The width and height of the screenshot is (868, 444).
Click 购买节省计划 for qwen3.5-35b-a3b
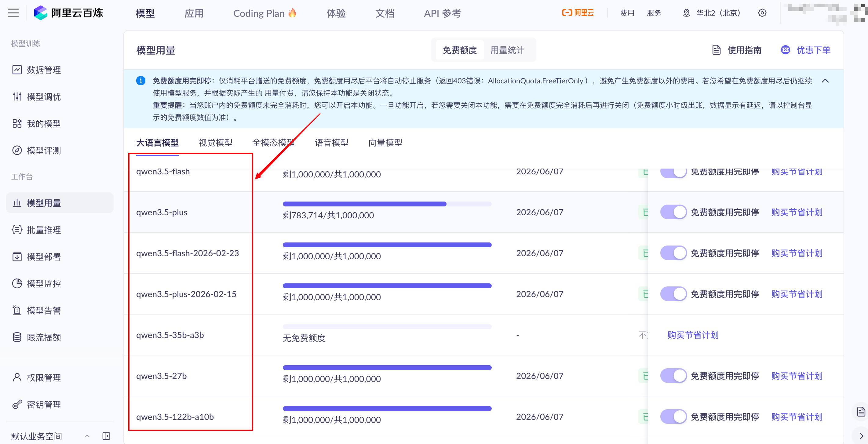693,335
